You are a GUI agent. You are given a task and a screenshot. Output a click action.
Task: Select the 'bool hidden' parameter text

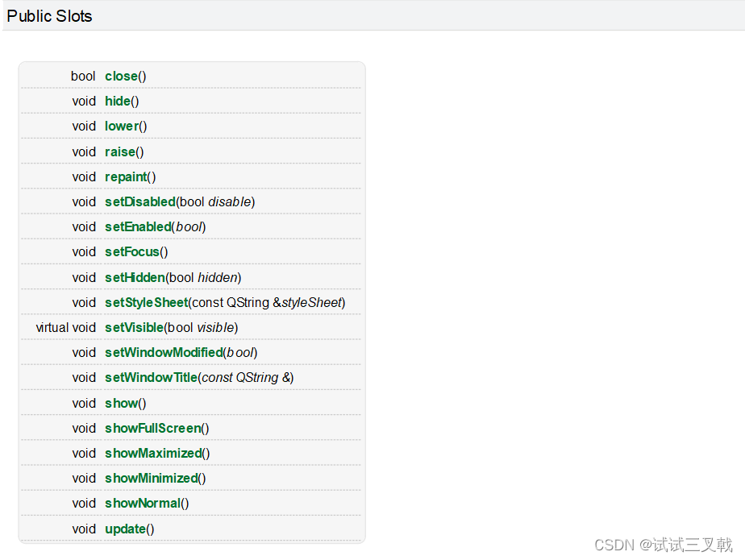click(x=203, y=277)
